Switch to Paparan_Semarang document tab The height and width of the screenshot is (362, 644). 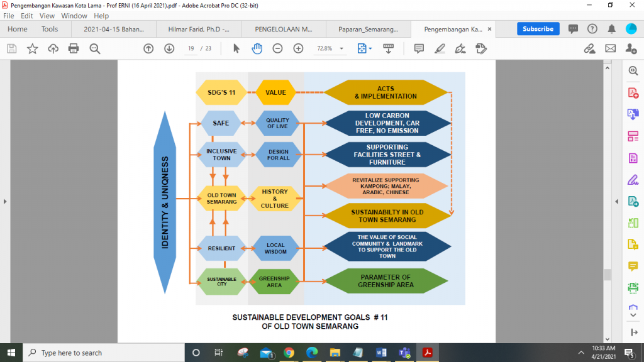pyautogui.click(x=368, y=29)
